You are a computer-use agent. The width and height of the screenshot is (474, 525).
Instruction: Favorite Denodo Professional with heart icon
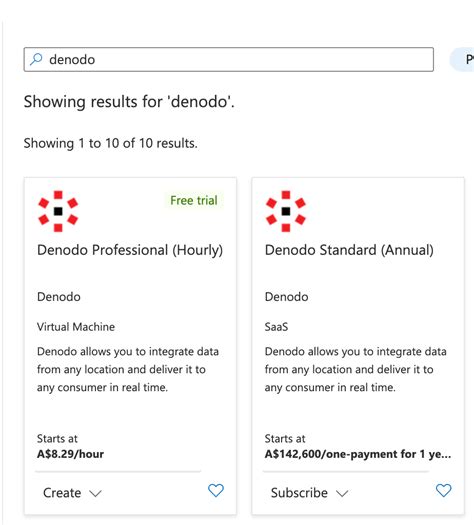point(216,491)
